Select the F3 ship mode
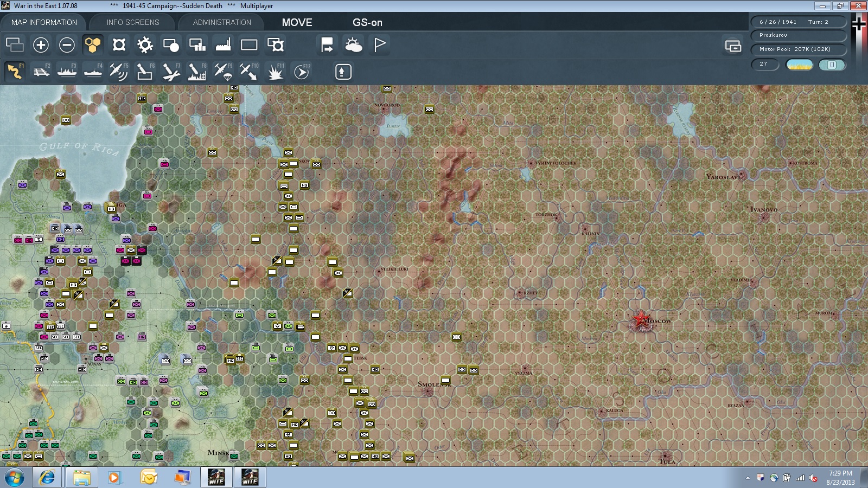The width and height of the screenshot is (868, 488). 67,72
